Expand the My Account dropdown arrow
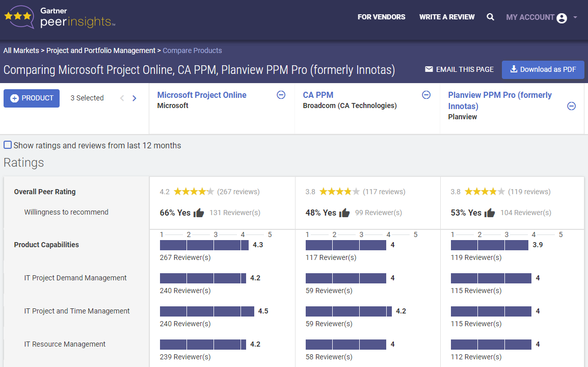This screenshot has width=588, height=367. pyautogui.click(x=575, y=17)
